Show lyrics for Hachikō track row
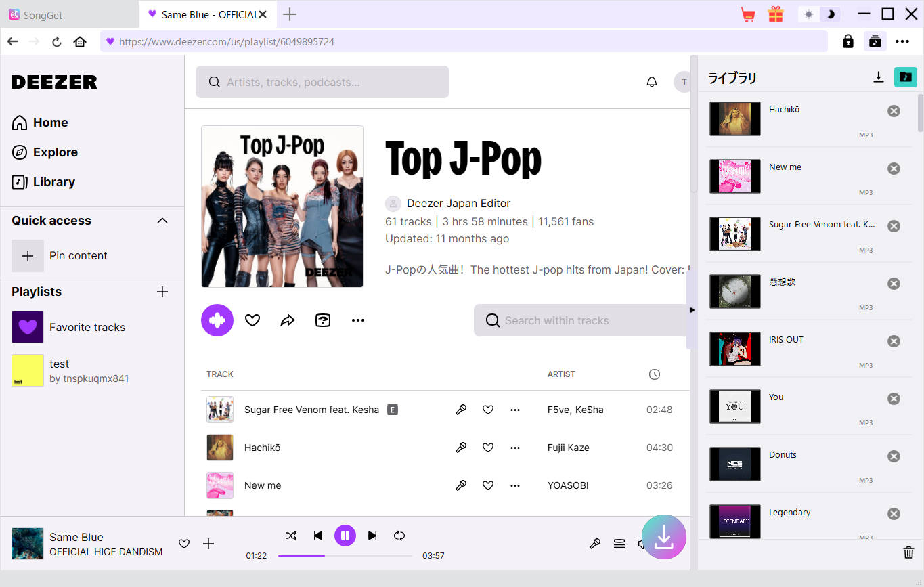This screenshot has height=587, width=924. (x=461, y=448)
